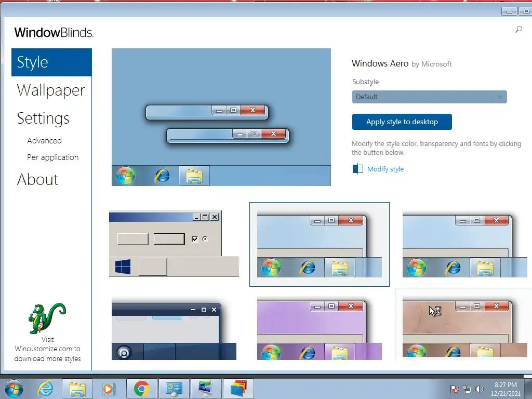Select the Windows Classic gray style thumbnail
This screenshot has height=399, width=532.
(174, 244)
